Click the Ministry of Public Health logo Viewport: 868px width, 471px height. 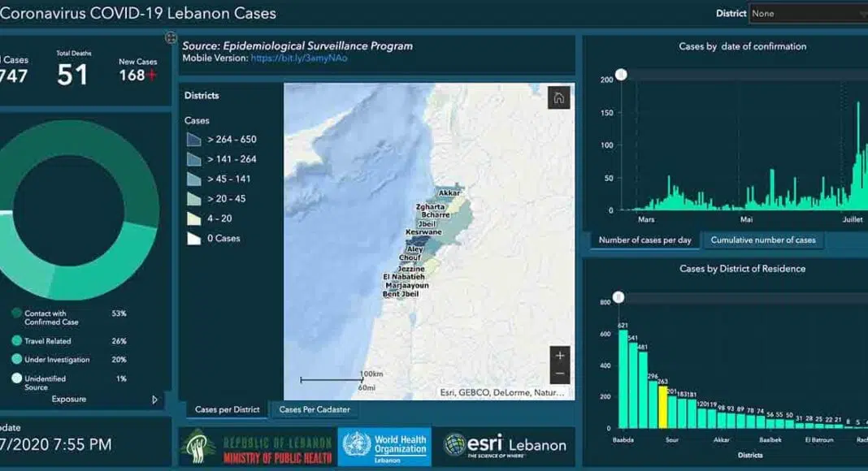257,448
